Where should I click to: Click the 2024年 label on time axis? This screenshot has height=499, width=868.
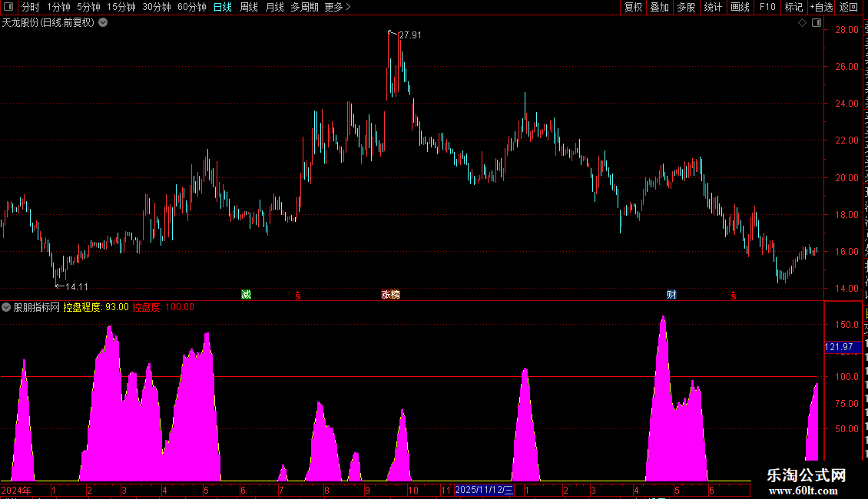pyautogui.click(x=16, y=490)
